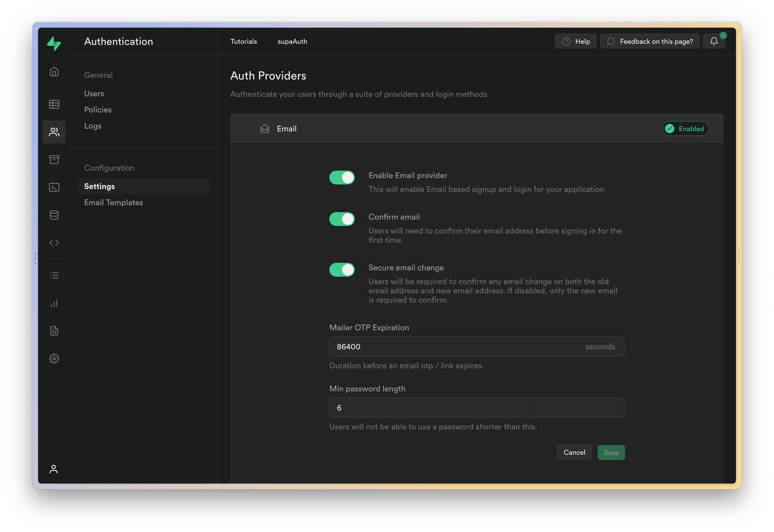This screenshot has width=774, height=532.
Task: Open the Database icon in sidebar
Action: pyautogui.click(x=54, y=215)
